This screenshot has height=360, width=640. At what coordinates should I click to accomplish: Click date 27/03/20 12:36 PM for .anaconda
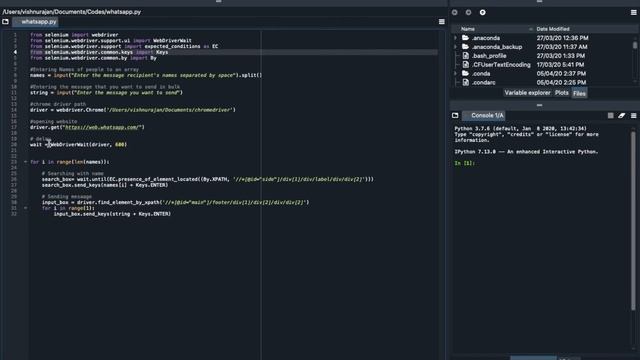(562, 38)
